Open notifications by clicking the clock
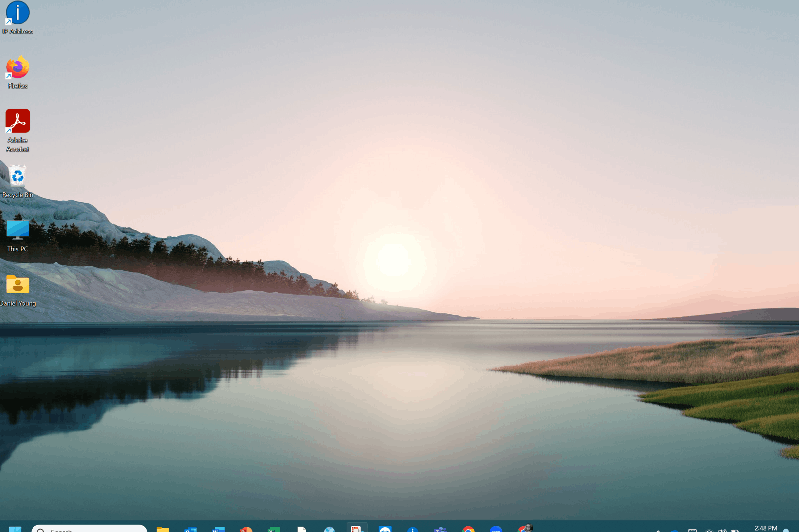799x532 pixels. pyautogui.click(x=766, y=528)
